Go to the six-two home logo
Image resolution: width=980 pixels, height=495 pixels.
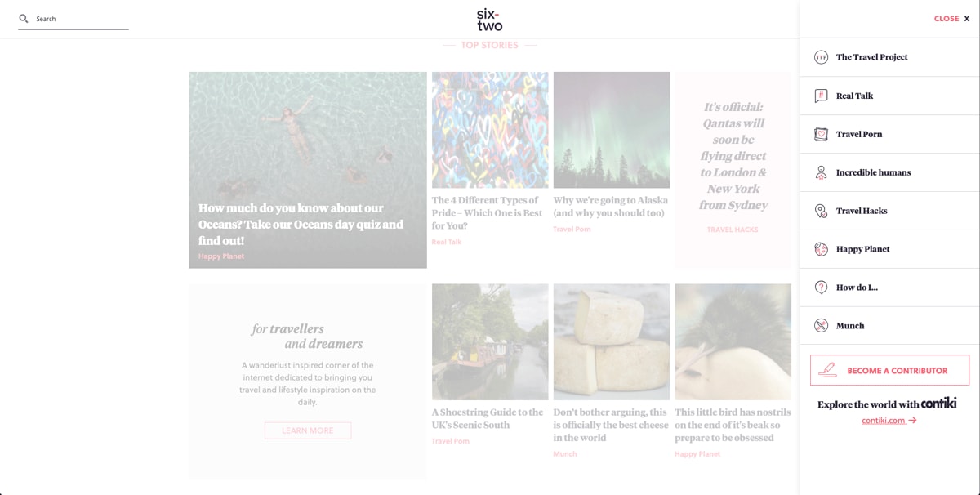click(x=489, y=19)
